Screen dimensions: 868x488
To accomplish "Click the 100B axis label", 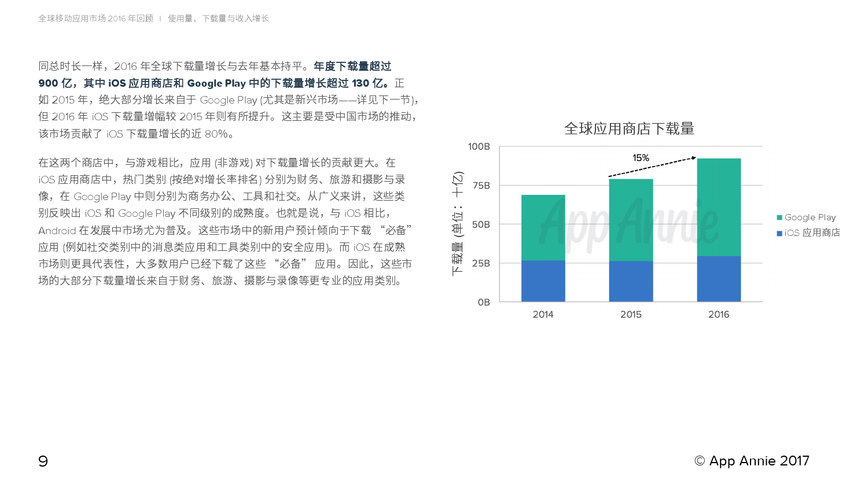I will [x=479, y=147].
